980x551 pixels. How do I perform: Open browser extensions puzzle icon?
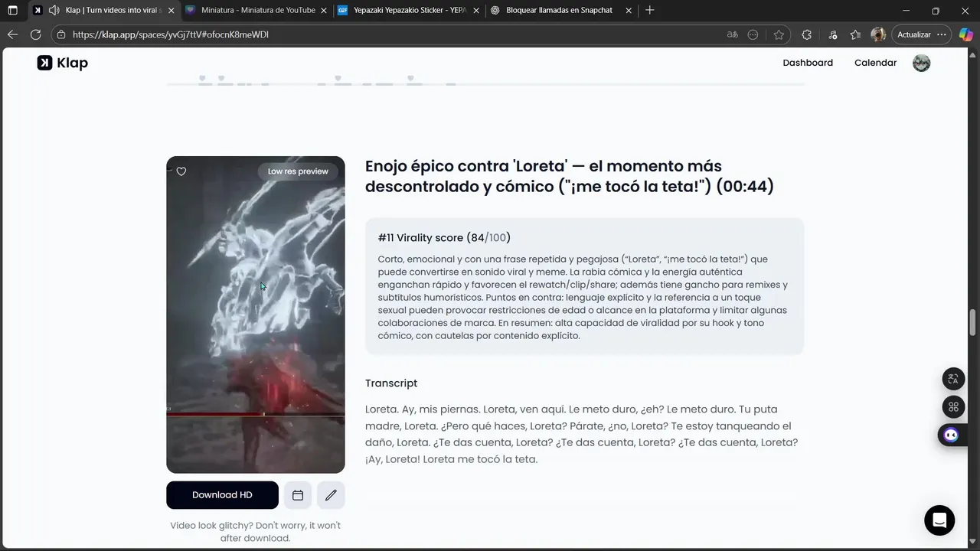point(806,34)
